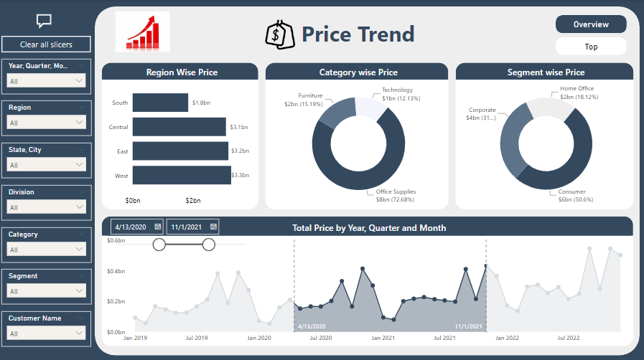The width and height of the screenshot is (644, 360).
Task: Open the end date calendar picker icon
Action: coord(213,227)
